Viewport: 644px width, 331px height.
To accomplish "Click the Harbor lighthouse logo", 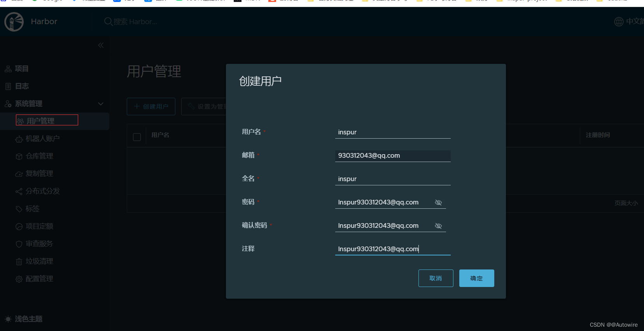I will (14, 21).
